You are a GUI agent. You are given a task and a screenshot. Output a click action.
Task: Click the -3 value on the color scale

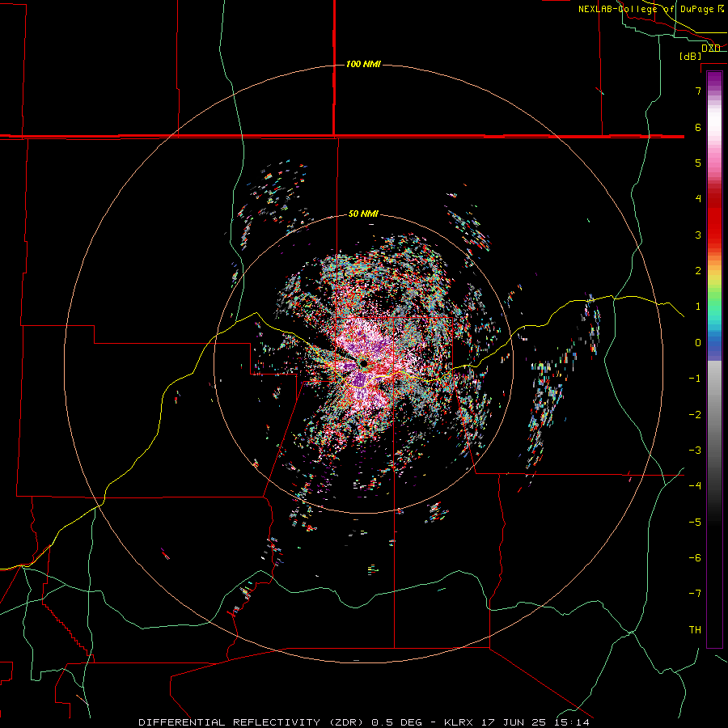[x=695, y=451]
